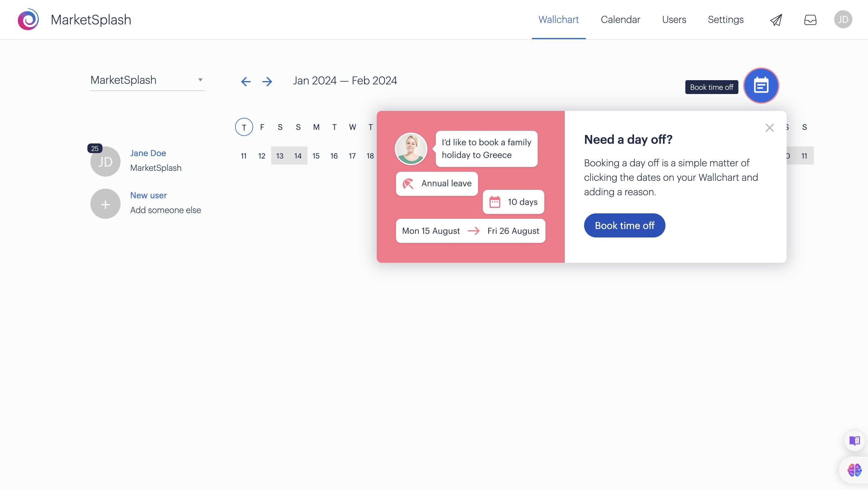Open the JD profile avatar menu
This screenshot has height=490, width=868.
point(843,20)
